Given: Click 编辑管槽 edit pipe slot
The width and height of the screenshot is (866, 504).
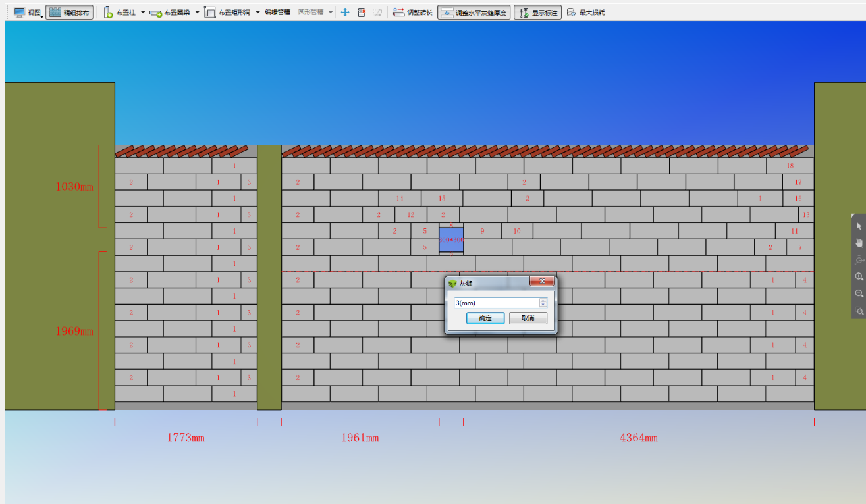Looking at the screenshot, I should point(277,13).
